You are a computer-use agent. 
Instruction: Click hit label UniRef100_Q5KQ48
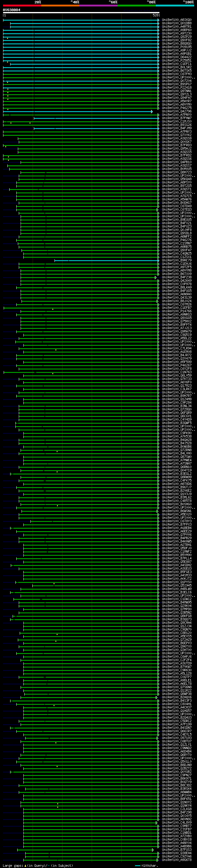point(176,179)
